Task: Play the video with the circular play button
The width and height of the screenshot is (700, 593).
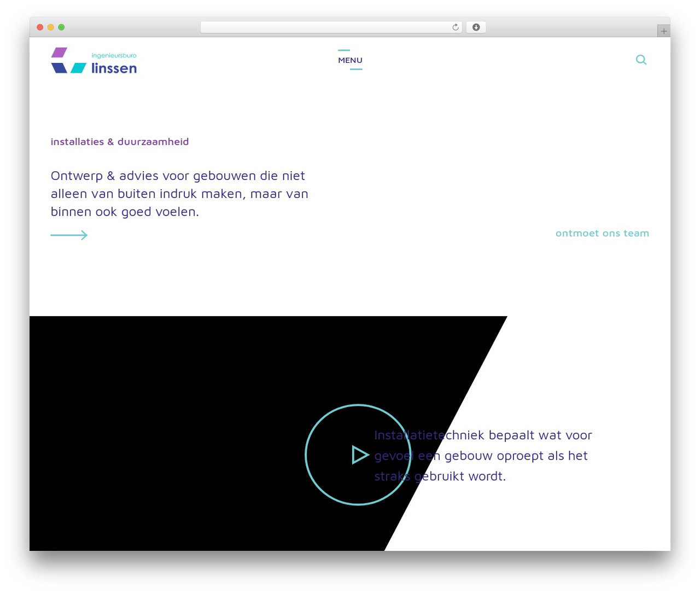Action: (358, 455)
